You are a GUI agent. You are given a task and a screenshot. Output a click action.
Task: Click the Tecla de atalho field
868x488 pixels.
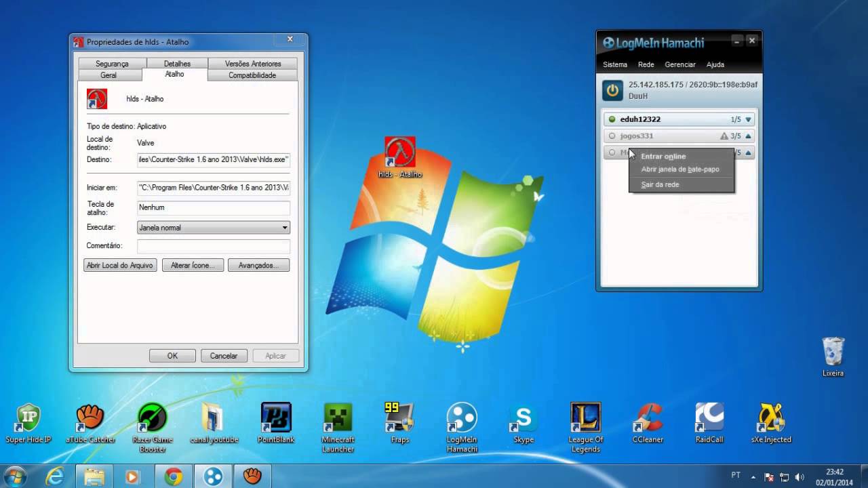214,207
